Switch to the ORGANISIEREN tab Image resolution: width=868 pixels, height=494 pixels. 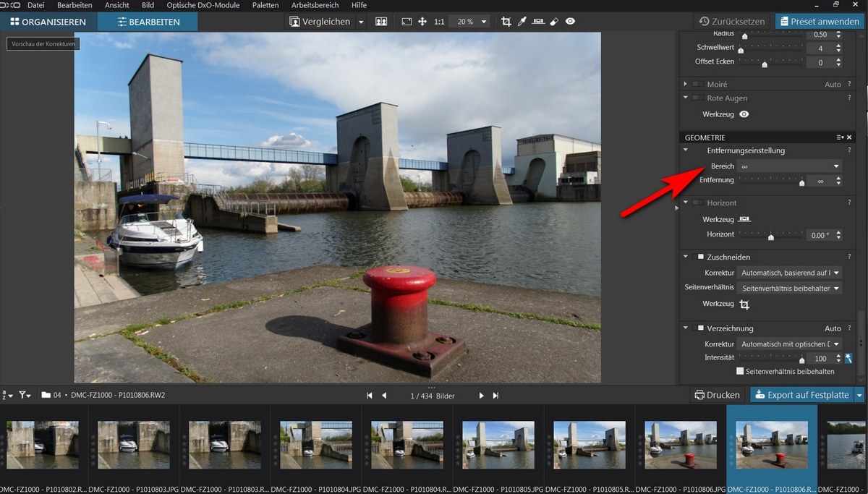coord(48,22)
